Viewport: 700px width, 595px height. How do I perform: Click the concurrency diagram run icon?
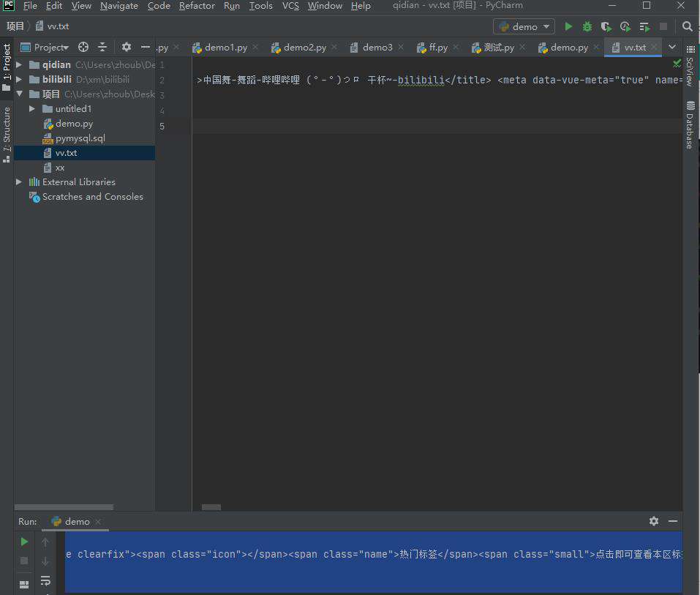coord(644,27)
